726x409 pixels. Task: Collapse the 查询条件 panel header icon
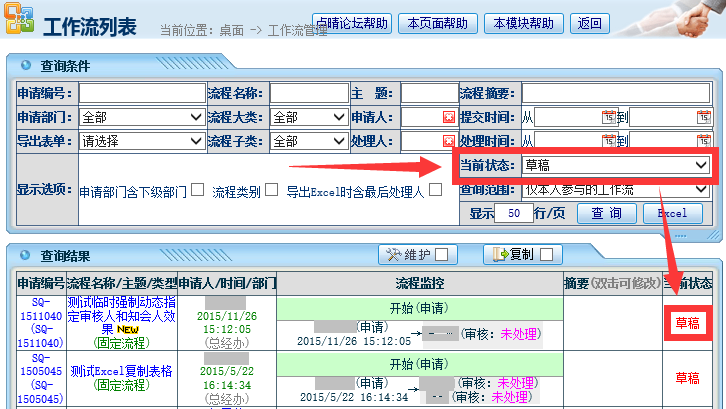[x=25, y=66]
